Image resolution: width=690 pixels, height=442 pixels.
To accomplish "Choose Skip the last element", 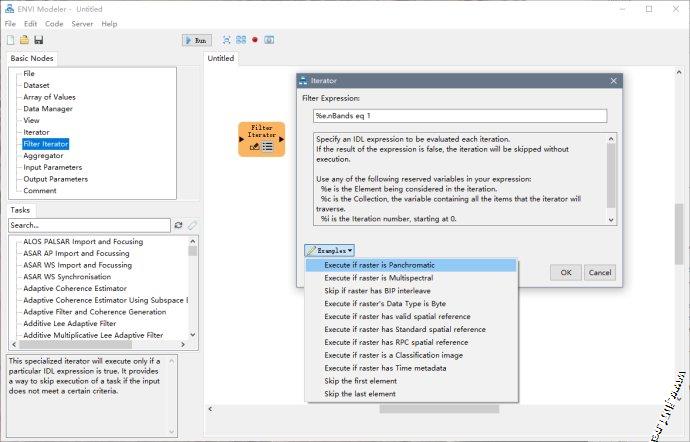I will tap(411, 394).
